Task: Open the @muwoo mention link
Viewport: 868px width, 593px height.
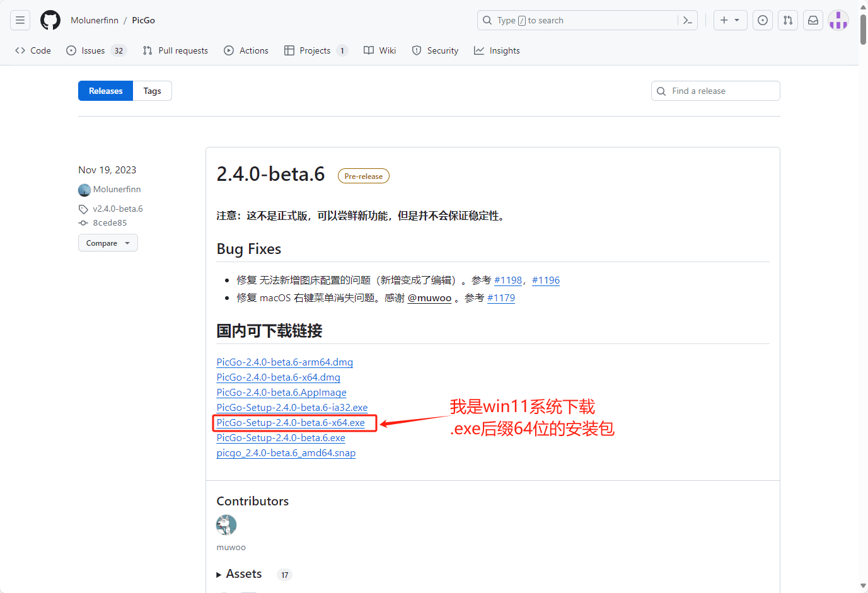Action: [x=430, y=297]
